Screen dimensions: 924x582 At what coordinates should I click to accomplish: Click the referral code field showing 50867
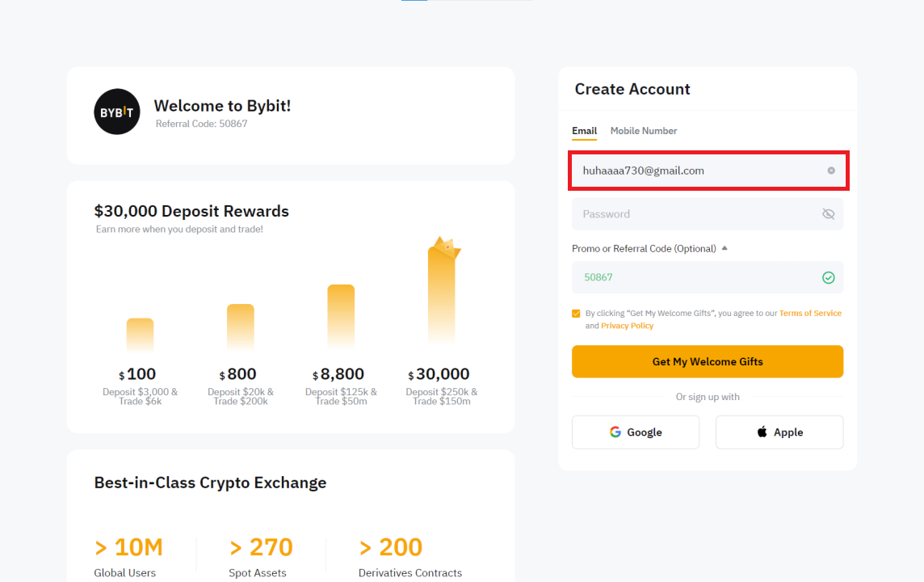point(708,277)
